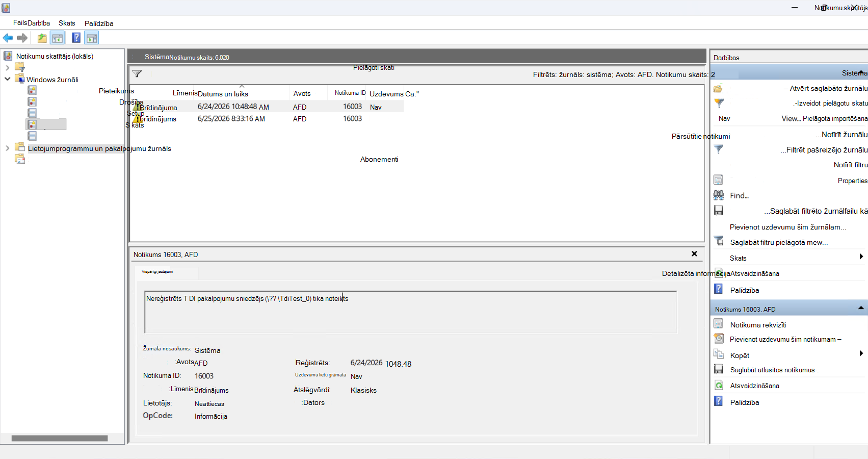This screenshot has width=868, height=459.
Task: Click the 16003 ID in the 6/25/2026 row
Action: [x=352, y=118]
